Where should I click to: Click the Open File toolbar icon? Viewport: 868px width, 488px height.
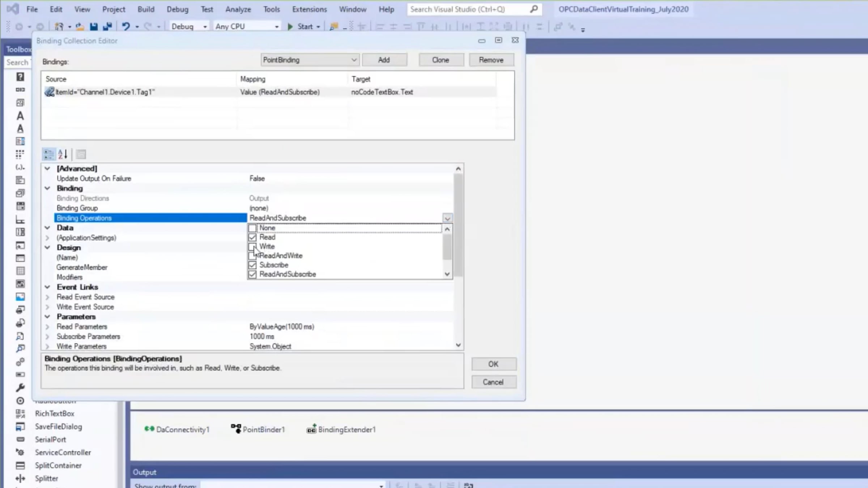pos(80,26)
